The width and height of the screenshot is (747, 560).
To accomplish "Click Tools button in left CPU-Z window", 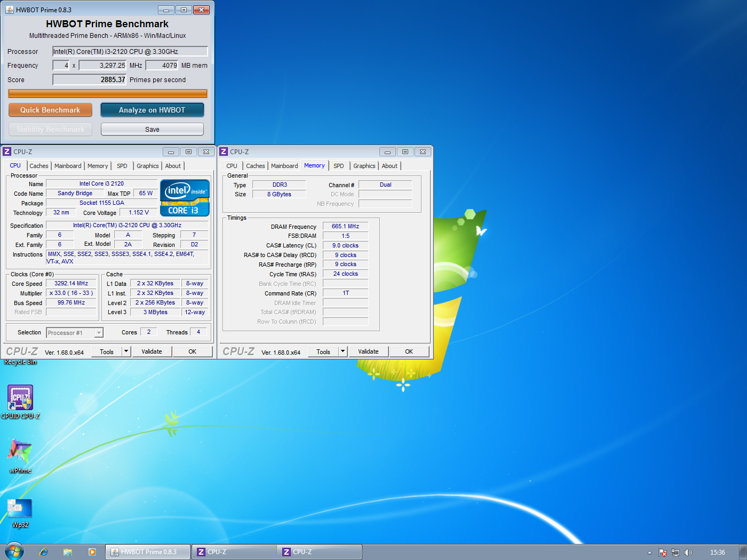I will [x=107, y=351].
